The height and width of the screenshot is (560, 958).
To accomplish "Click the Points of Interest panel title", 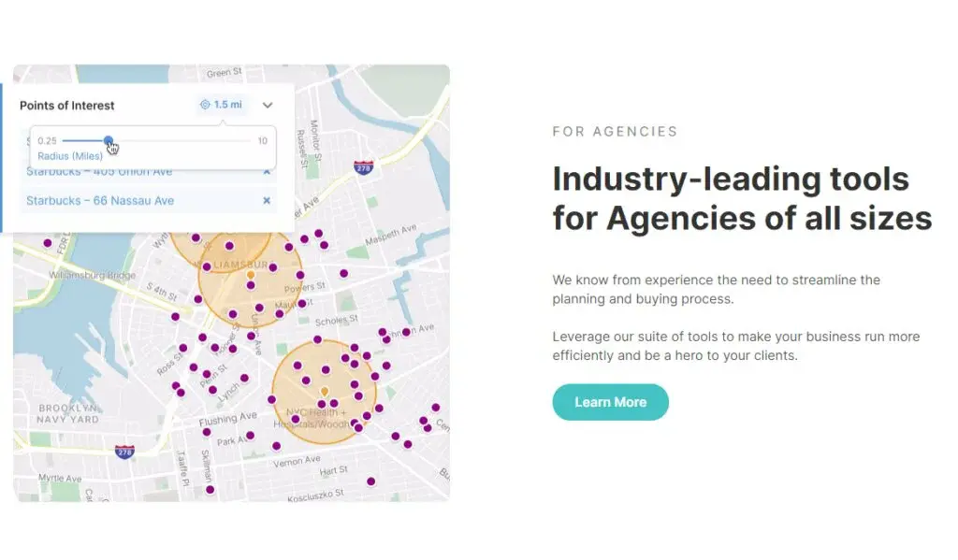I will point(67,105).
